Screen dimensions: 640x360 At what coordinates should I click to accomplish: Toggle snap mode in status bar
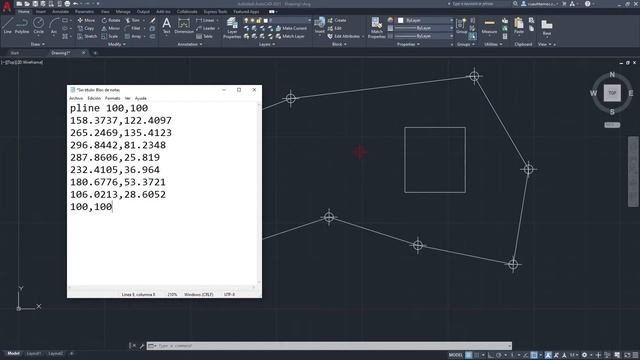point(477,355)
